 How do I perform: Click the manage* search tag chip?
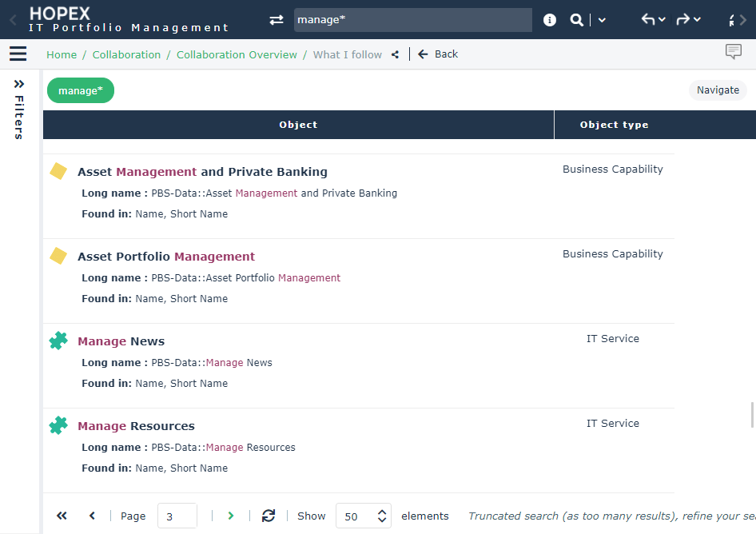point(81,90)
